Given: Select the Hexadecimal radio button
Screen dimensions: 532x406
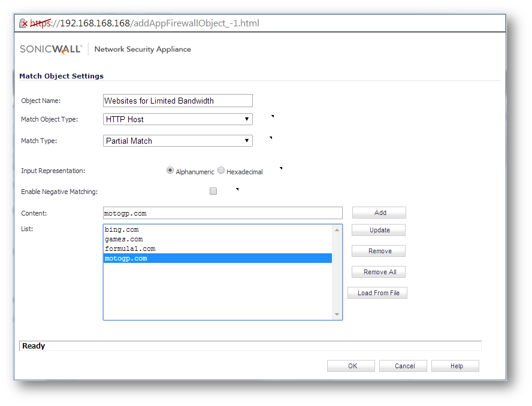Looking at the screenshot, I should [221, 170].
